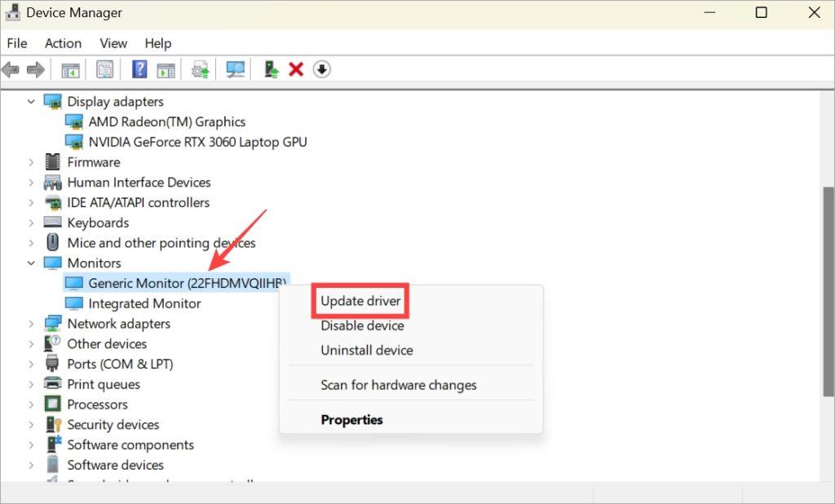
Task: Click the Update device driver gear icon
Action: [x=201, y=70]
